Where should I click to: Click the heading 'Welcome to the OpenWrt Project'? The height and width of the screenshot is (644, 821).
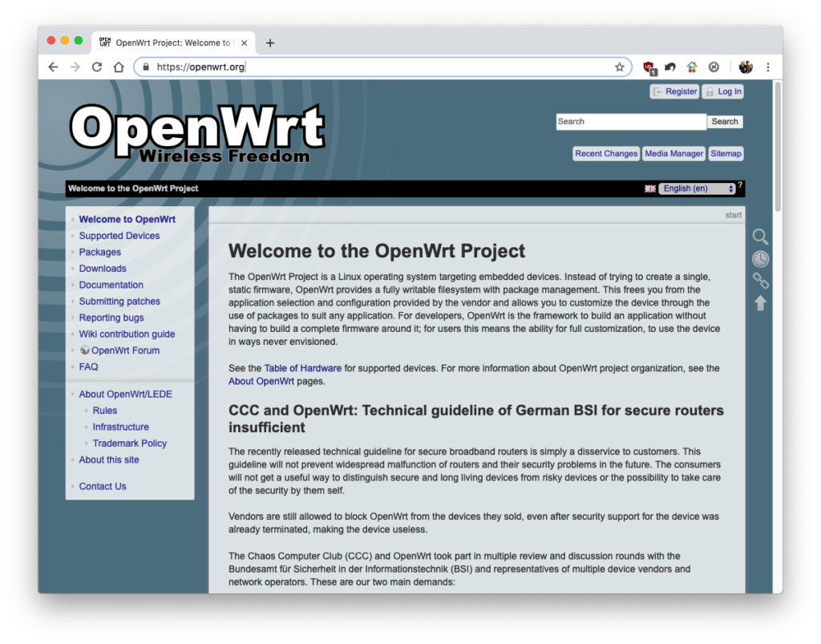click(x=377, y=251)
